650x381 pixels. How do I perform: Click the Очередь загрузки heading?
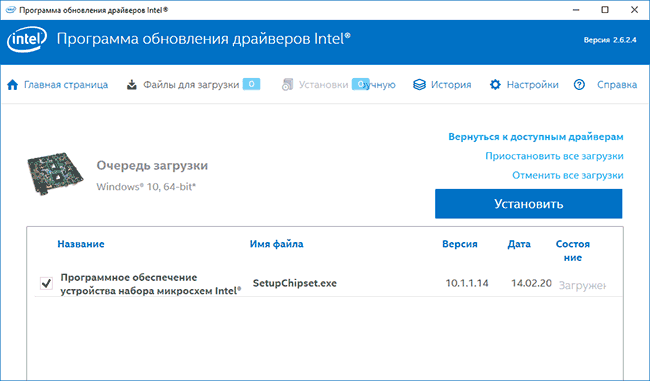(x=152, y=165)
